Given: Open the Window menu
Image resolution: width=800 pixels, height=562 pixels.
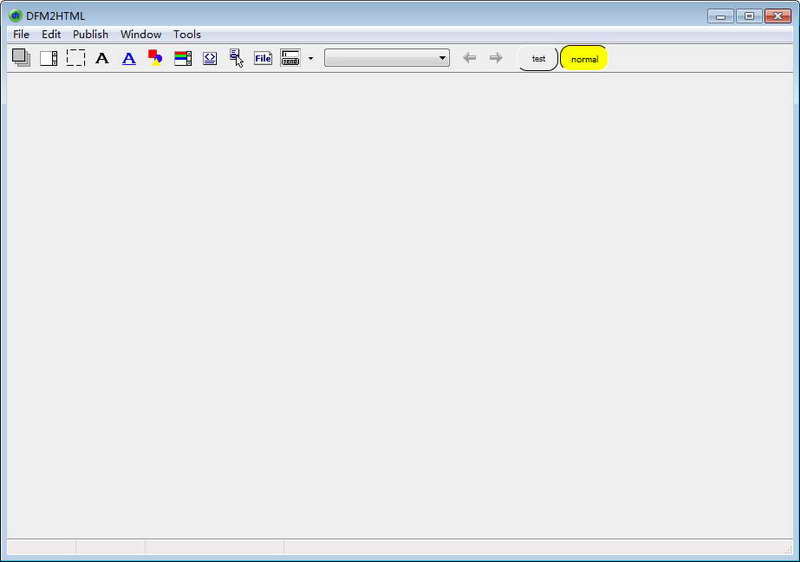Looking at the screenshot, I should (141, 34).
